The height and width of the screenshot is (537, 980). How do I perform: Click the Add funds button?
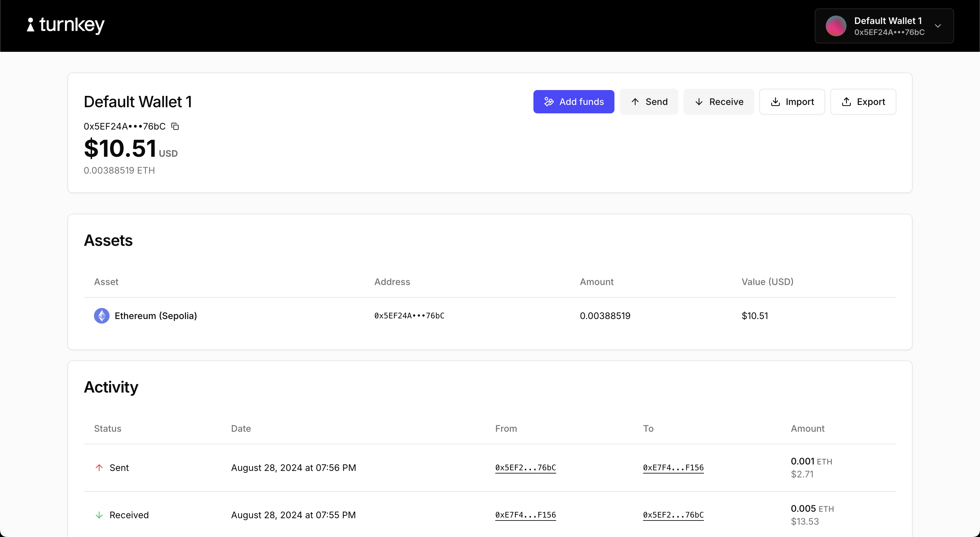[x=574, y=102]
